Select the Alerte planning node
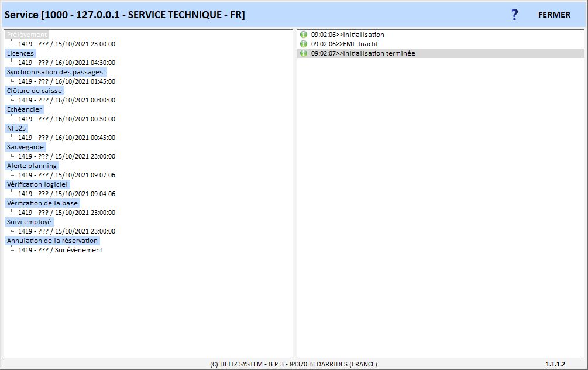This screenshot has height=370, width=588. [32, 166]
